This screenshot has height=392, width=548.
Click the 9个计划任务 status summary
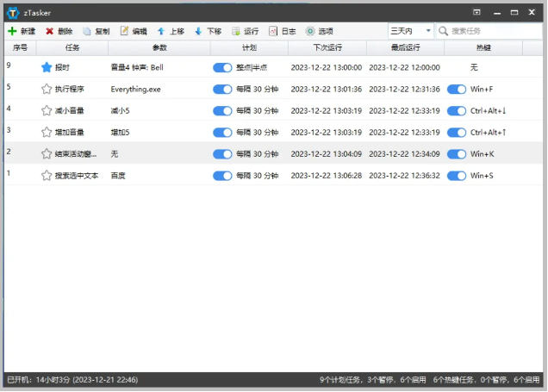point(372,380)
